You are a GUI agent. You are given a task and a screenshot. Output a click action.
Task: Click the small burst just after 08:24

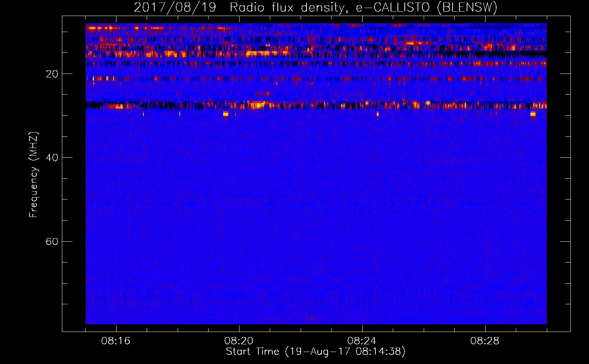(x=377, y=114)
